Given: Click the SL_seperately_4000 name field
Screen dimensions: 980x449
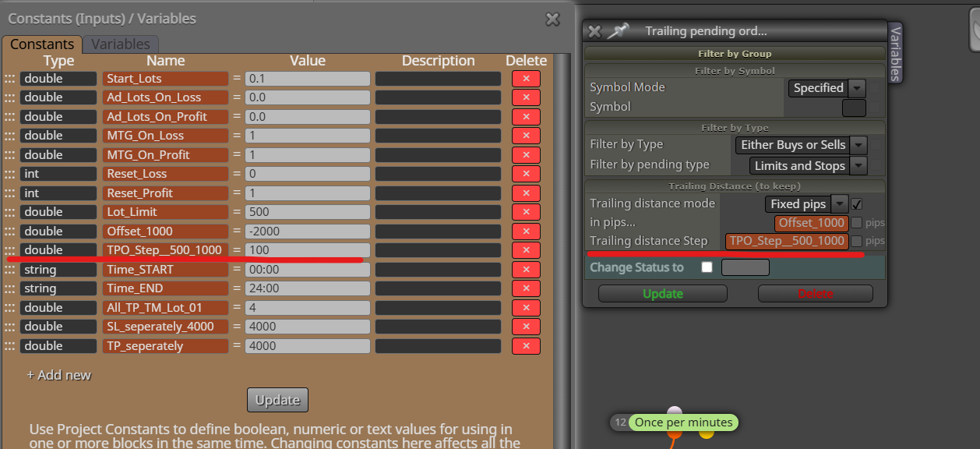Looking at the screenshot, I should [165, 327].
